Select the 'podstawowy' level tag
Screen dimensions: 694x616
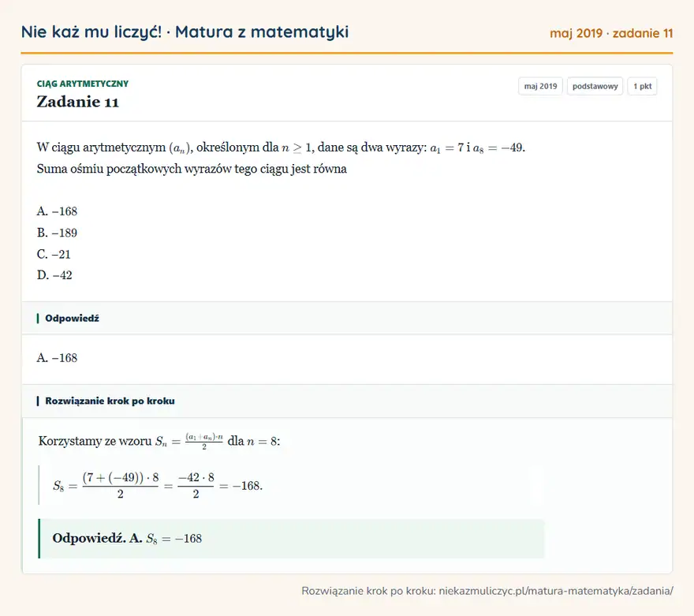click(595, 86)
